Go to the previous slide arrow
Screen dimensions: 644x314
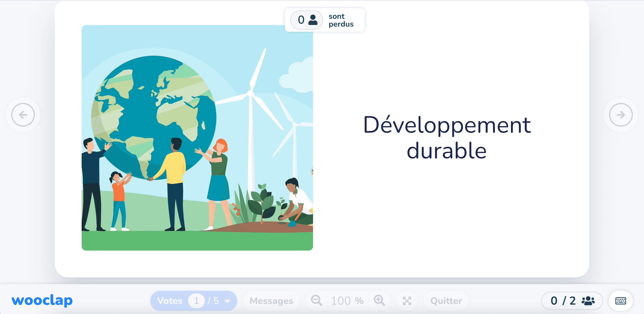(x=23, y=115)
